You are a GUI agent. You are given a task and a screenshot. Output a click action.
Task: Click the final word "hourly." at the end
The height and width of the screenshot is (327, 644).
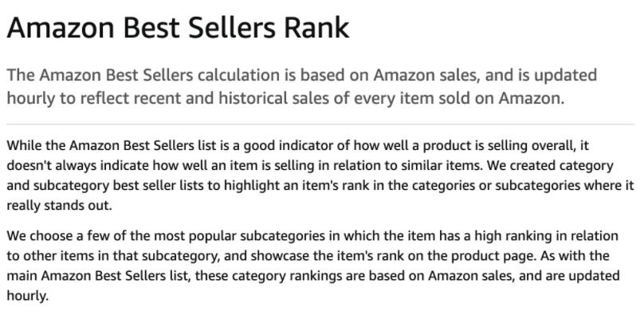tap(28, 296)
